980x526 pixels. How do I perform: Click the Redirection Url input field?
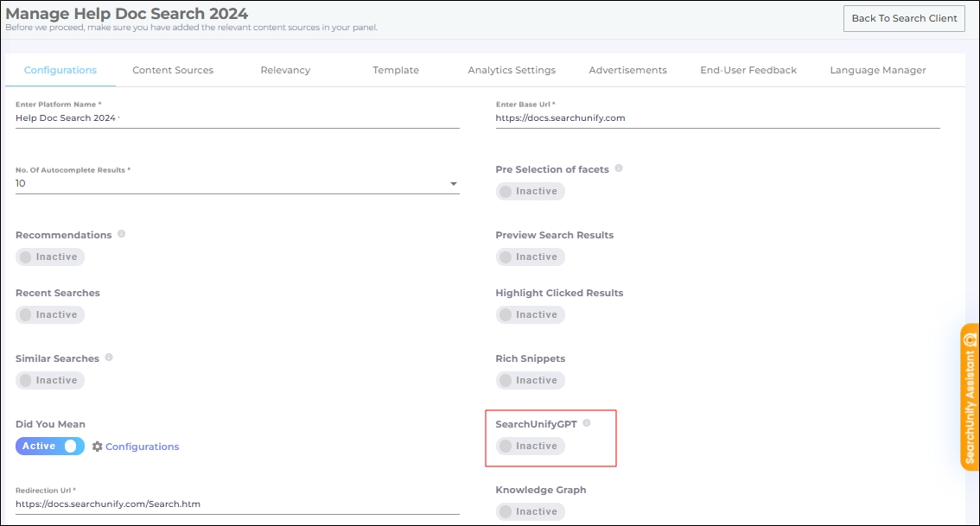[x=237, y=504]
